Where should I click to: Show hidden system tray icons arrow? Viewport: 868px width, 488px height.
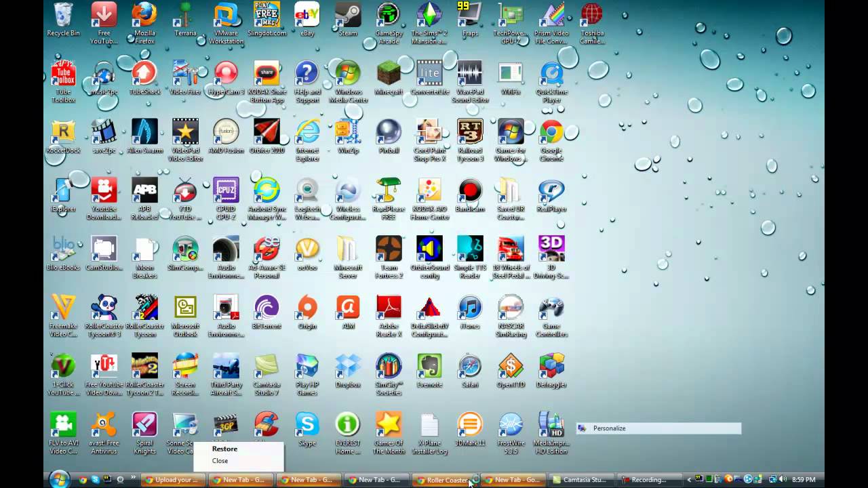point(689,480)
